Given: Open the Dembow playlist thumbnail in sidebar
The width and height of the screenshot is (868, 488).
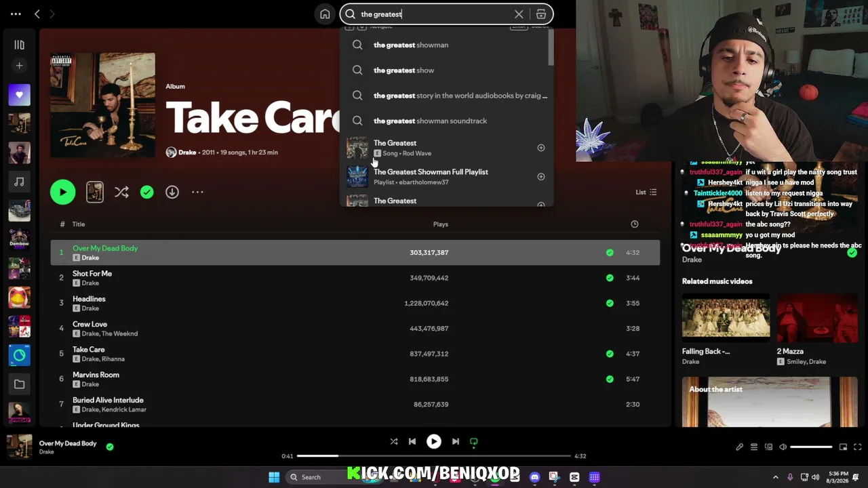Looking at the screenshot, I should (x=19, y=239).
